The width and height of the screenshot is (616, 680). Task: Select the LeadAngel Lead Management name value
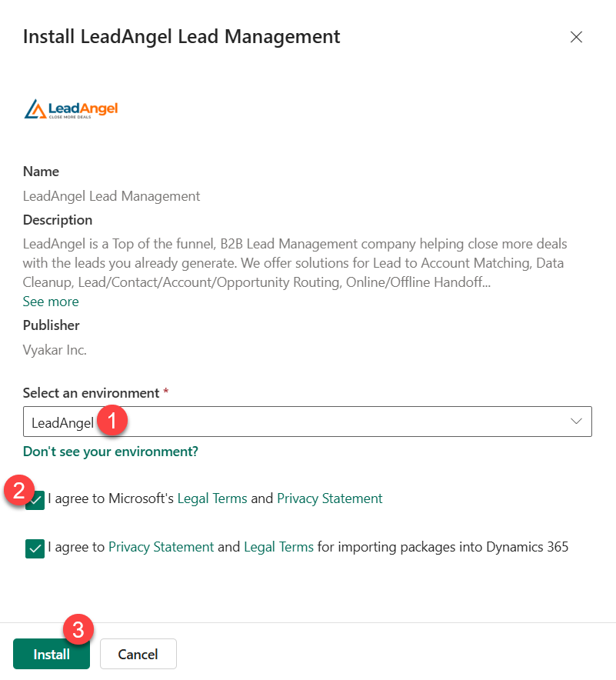(112, 196)
